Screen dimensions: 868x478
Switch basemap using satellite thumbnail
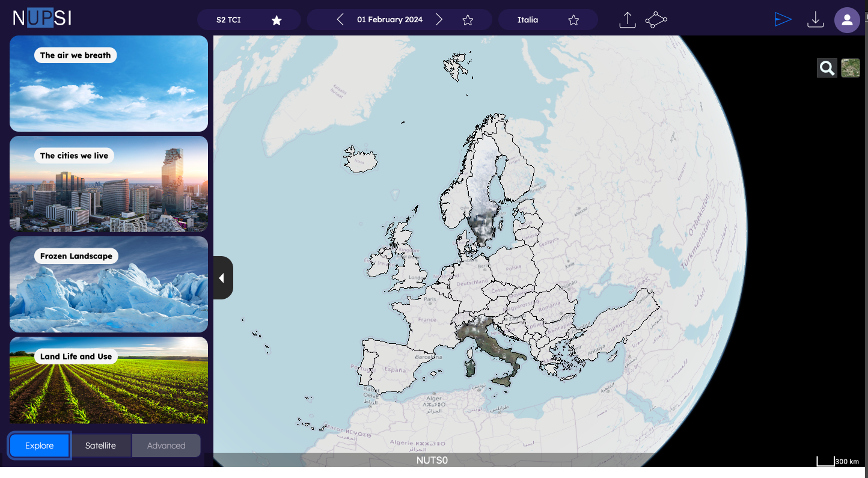point(851,68)
